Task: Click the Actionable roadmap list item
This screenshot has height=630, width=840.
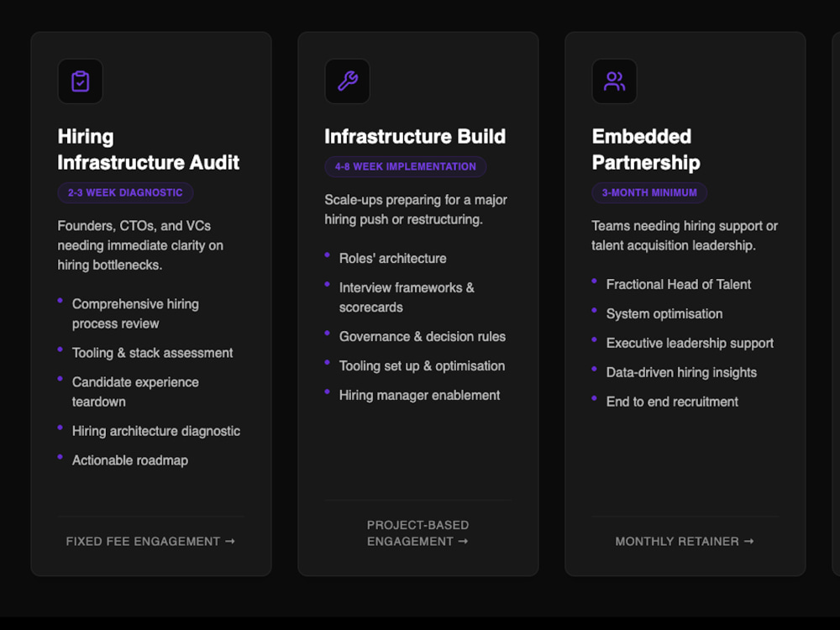Action: [130, 460]
